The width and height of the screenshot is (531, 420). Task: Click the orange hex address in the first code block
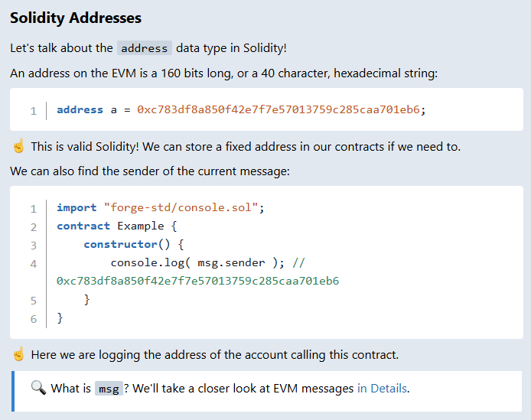(x=278, y=109)
